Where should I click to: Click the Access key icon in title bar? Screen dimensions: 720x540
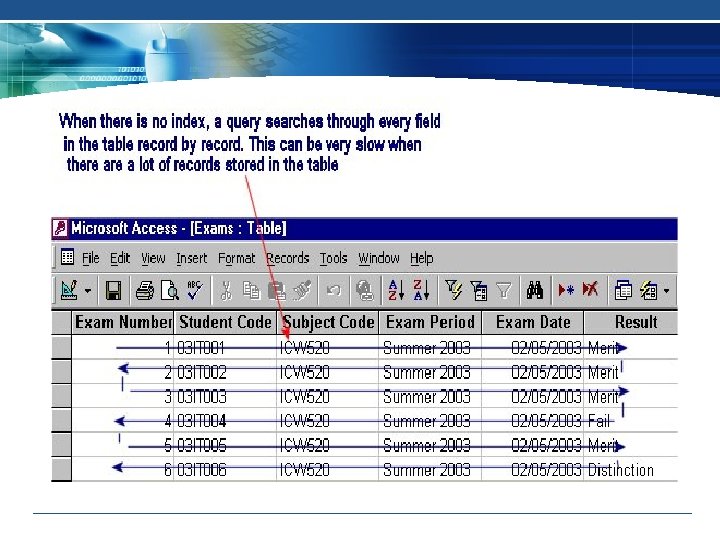pos(60,228)
